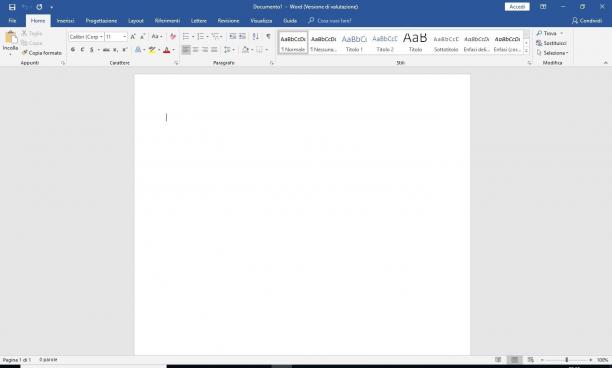
Task: Click the 100% zoom level
Action: click(x=602, y=360)
